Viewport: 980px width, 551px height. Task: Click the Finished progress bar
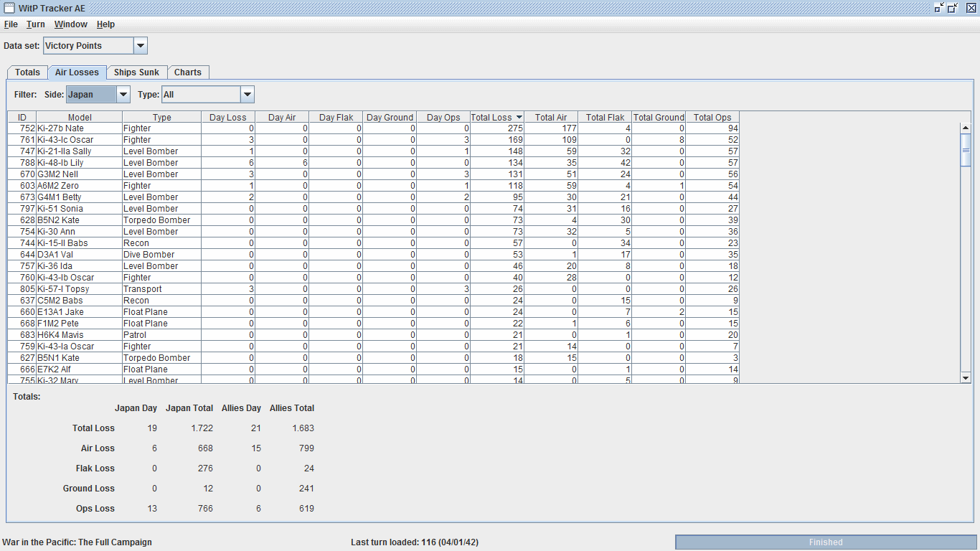click(826, 542)
